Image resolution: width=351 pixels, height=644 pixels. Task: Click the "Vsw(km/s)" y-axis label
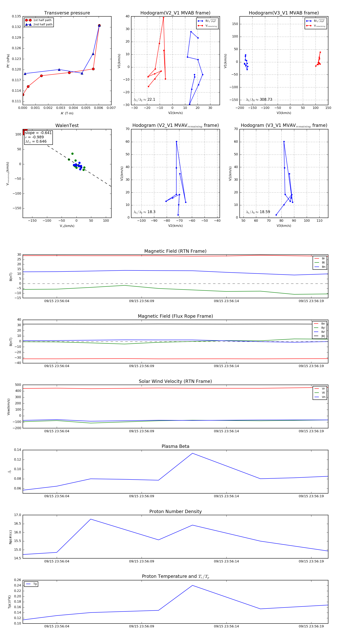[x=9, y=407]
